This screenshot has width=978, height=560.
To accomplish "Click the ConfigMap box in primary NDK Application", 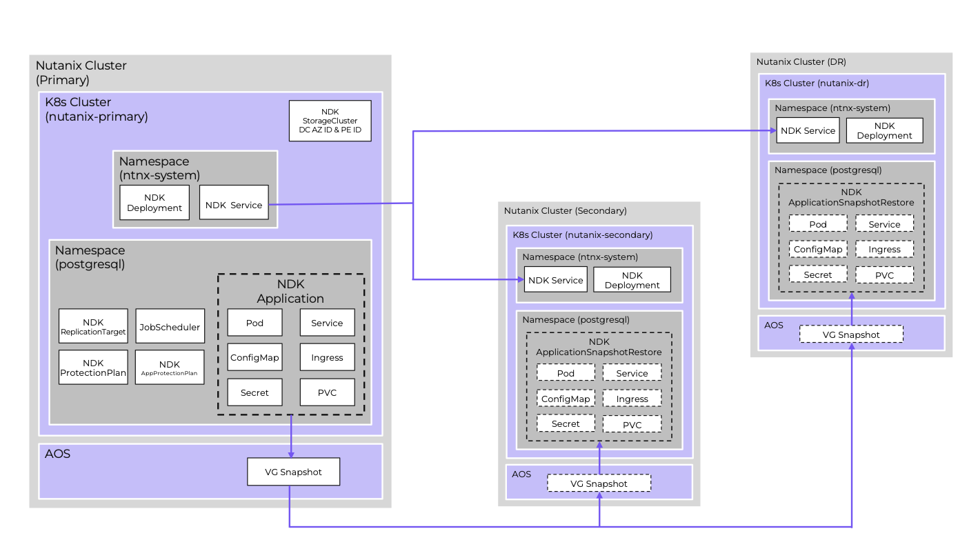I will [255, 357].
